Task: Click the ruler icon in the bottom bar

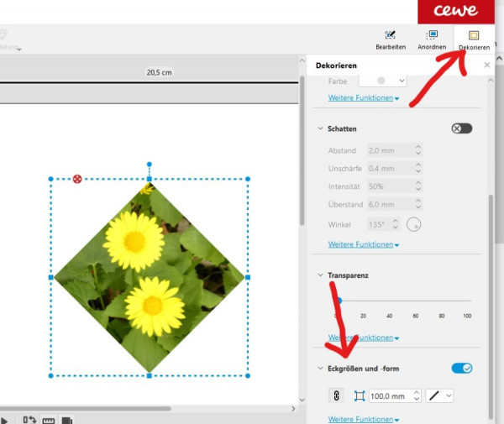Action: point(49,421)
